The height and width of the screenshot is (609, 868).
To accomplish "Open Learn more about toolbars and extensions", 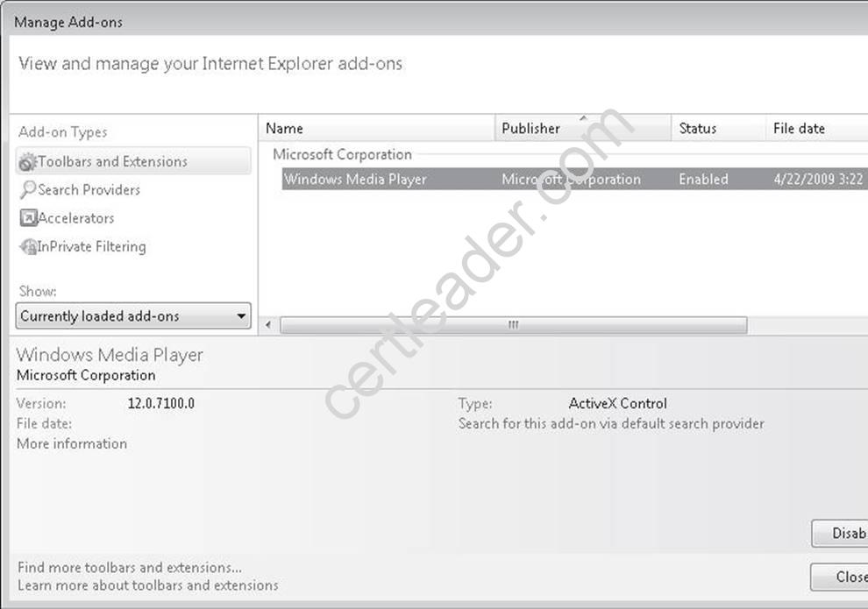I will pyautogui.click(x=148, y=585).
